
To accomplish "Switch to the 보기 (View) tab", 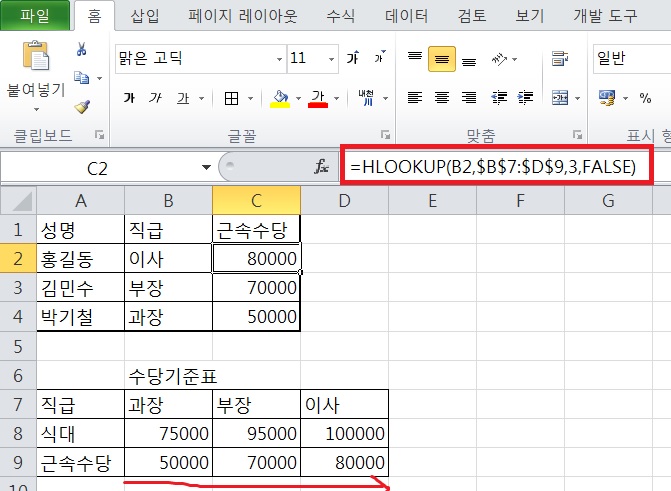I will click(x=530, y=16).
